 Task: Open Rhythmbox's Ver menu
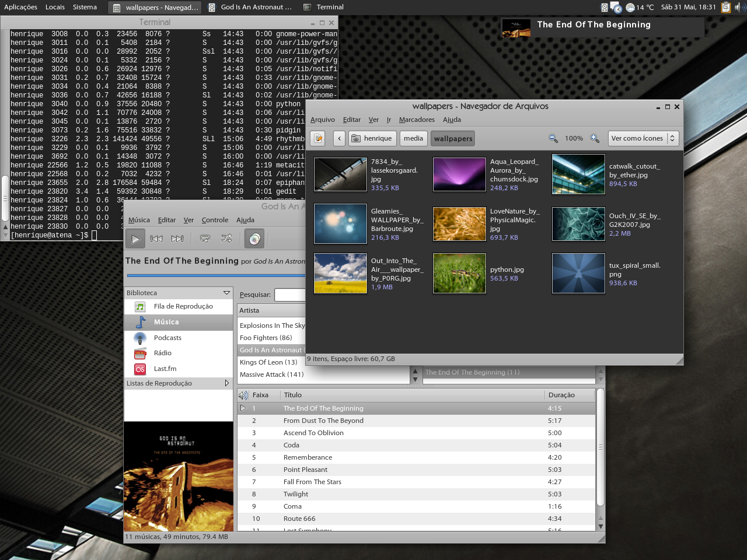(189, 220)
